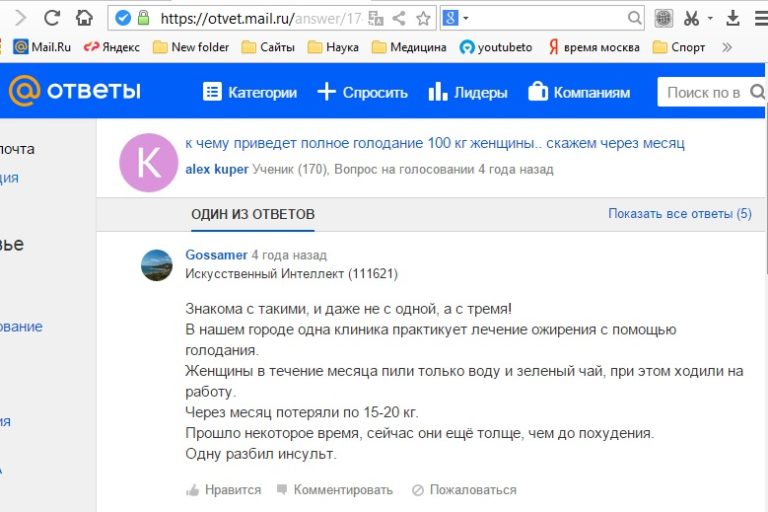Image resolution: width=768 pixels, height=512 pixels.
Task: Click the browser forward arrow
Action: (21, 18)
